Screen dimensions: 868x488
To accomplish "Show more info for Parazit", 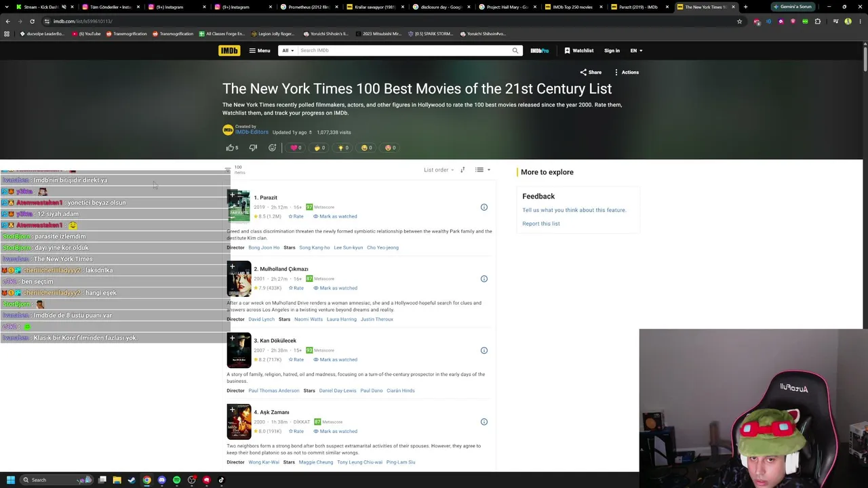I will click(484, 207).
